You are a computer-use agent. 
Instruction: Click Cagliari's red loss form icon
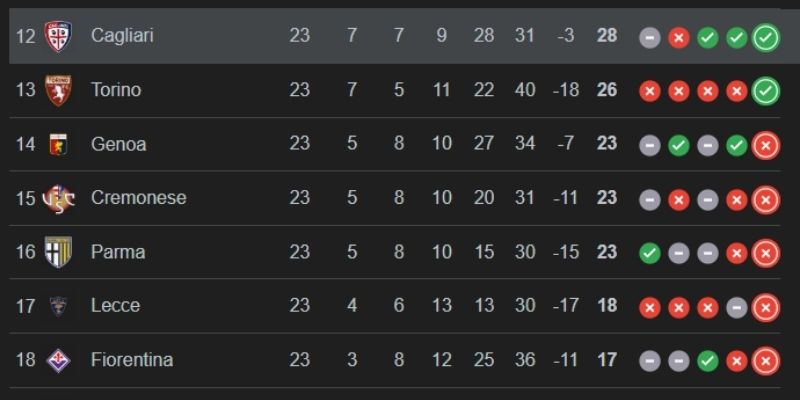click(x=679, y=38)
